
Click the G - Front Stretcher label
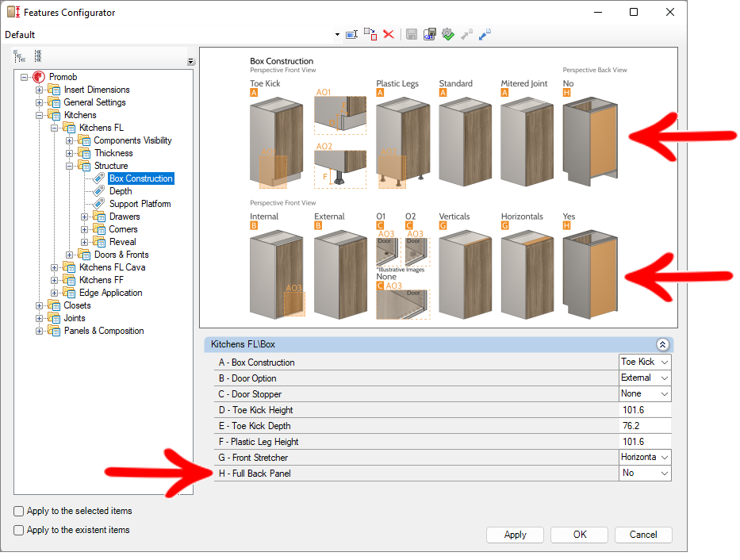pyautogui.click(x=253, y=458)
